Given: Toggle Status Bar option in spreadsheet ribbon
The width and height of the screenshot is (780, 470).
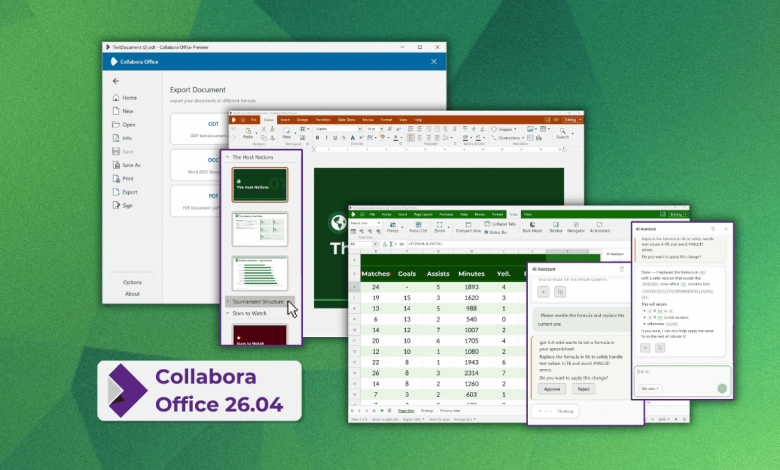Looking at the screenshot, I should click(496, 232).
